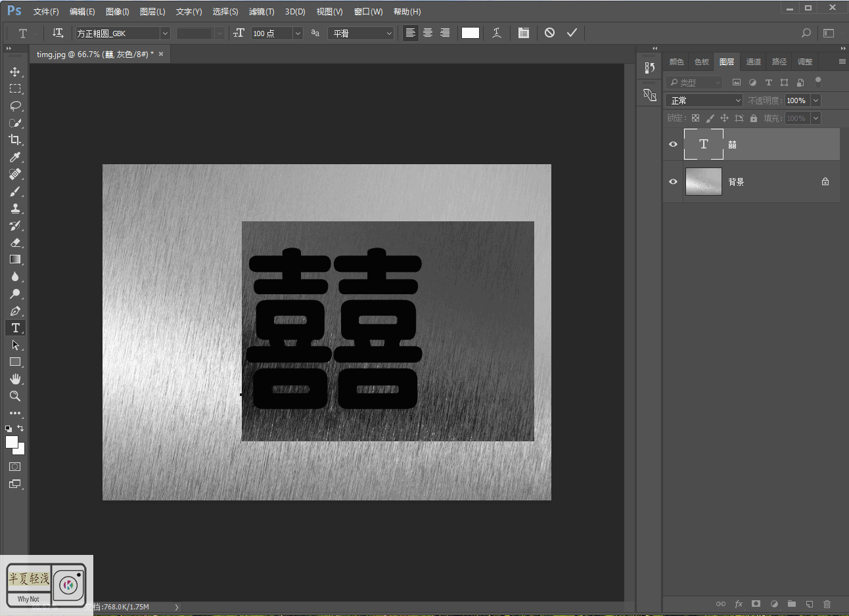Select the Brush tool
The height and width of the screenshot is (616, 849).
pos(15,191)
